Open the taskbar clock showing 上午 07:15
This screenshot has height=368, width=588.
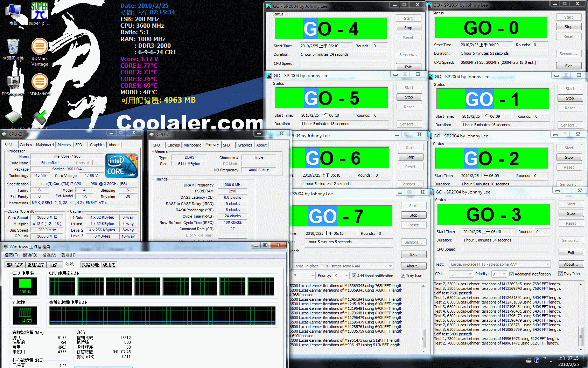click(x=568, y=361)
